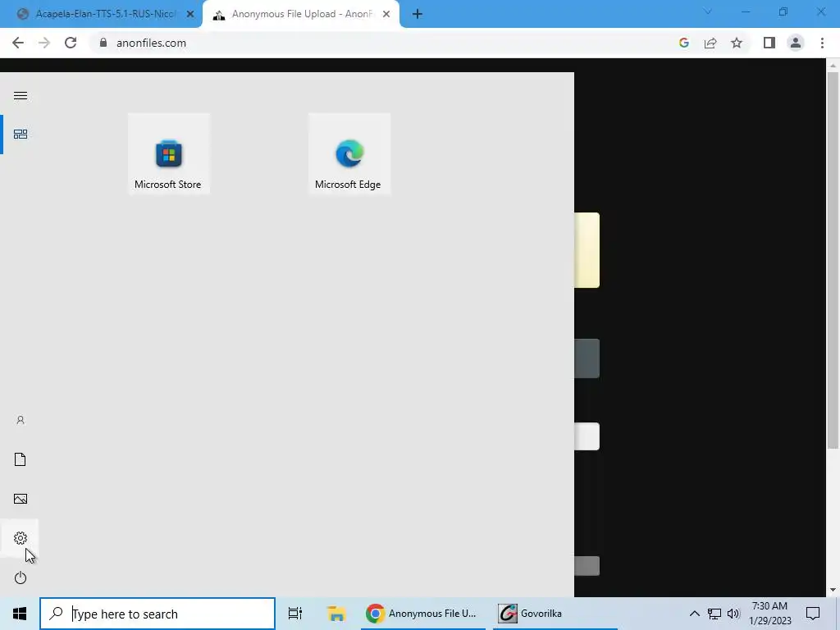This screenshot has width=840, height=630.
Task: Open the notification center icon
Action: pos(813,614)
